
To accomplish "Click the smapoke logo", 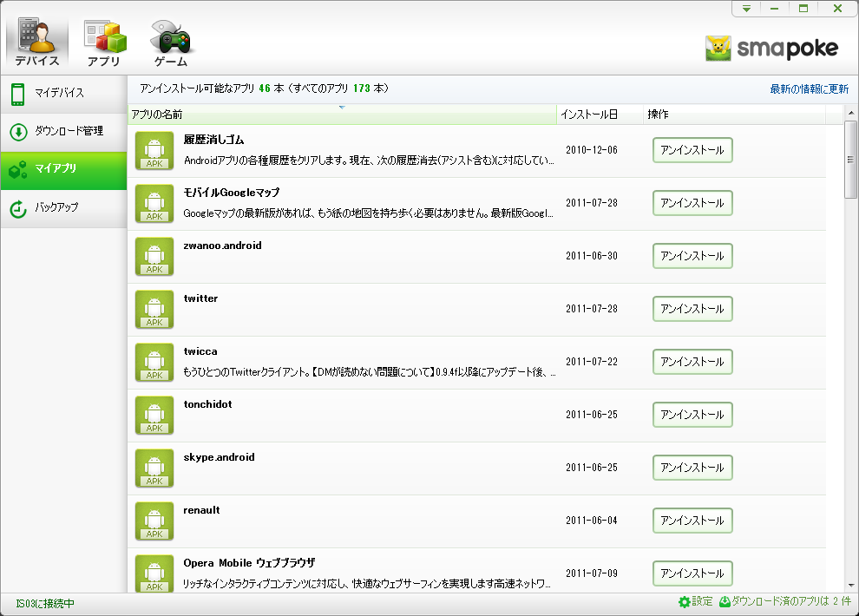I will pos(772,49).
